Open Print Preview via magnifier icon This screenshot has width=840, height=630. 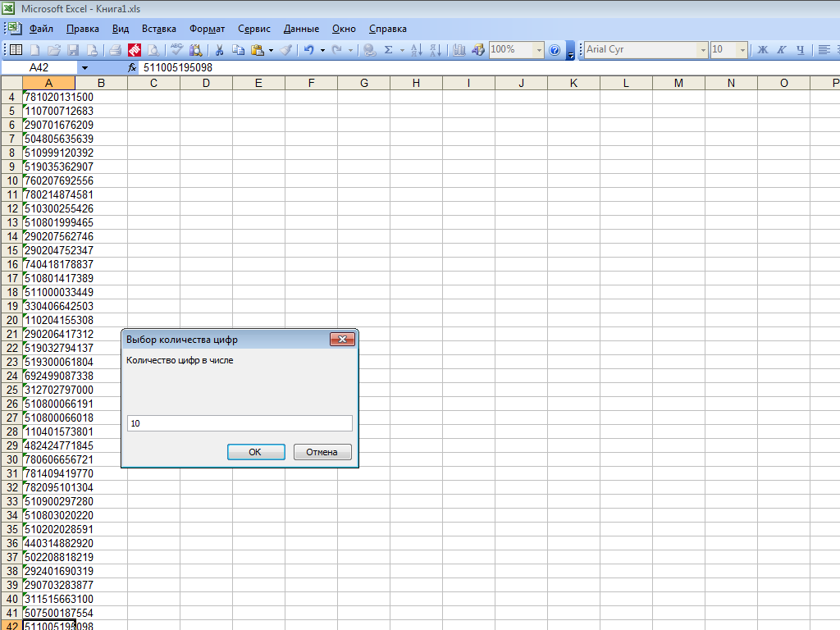click(x=153, y=50)
